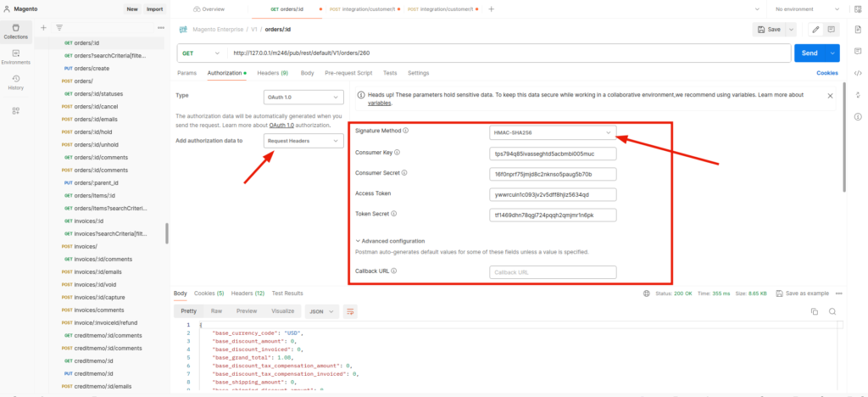Open the OAuth 1.0 Type dropdown
This screenshot has width=868, height=397.
pyautogui.click(x=303, y=97)
